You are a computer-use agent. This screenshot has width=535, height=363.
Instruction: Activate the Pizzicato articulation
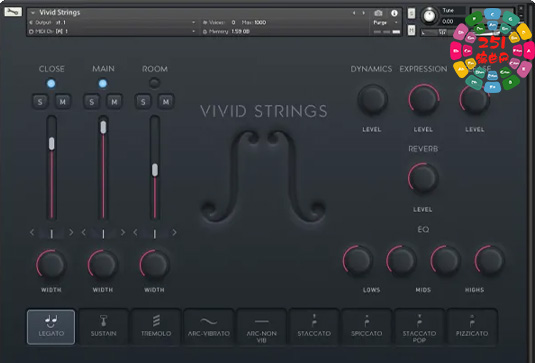472,327
